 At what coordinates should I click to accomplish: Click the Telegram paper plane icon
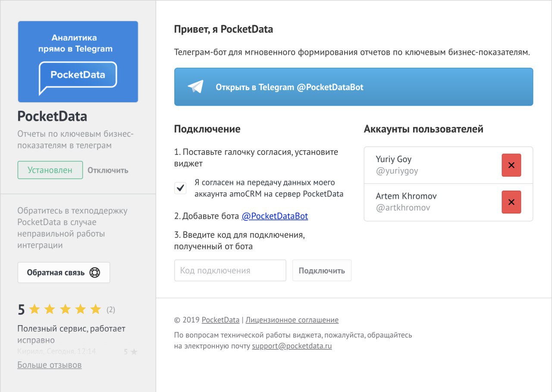[195, 87]
